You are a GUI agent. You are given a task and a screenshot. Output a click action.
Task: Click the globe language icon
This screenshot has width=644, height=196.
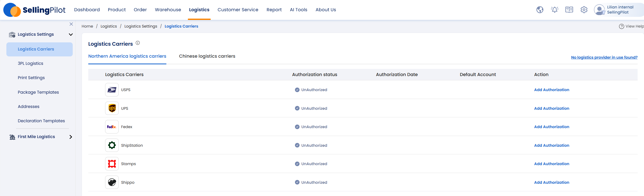pyautogui.click(x=540, y=10)
